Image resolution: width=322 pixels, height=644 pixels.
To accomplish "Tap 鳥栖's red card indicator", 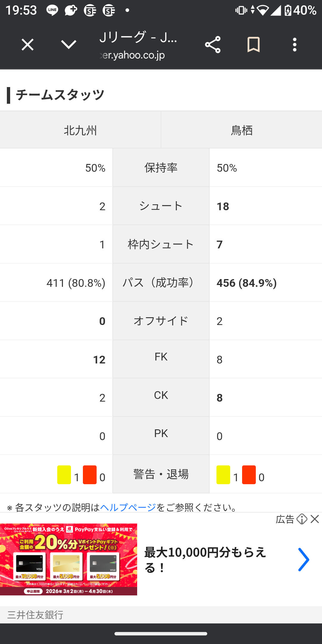I will 249,475.
